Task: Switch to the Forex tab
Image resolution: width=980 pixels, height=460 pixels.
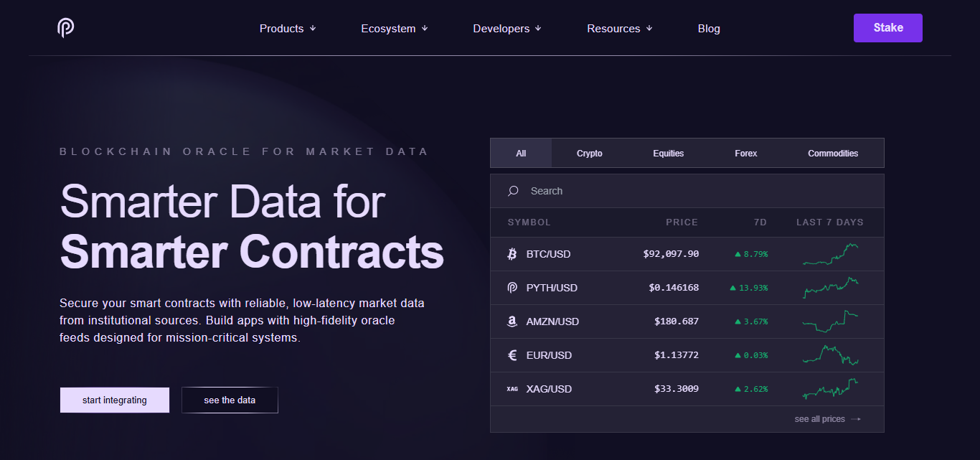Action: click(746, 154)
